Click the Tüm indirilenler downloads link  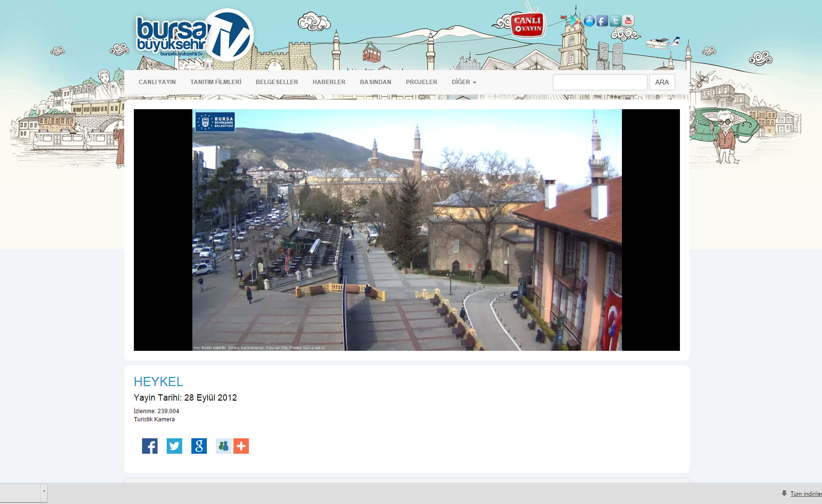pos(806,494)
